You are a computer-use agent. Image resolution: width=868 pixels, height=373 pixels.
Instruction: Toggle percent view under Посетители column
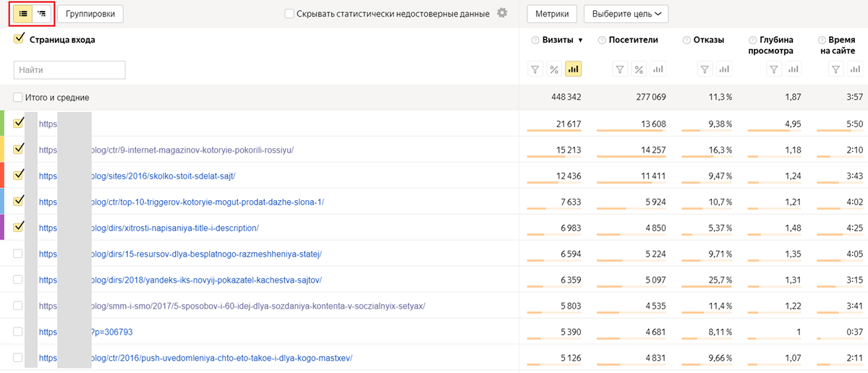pos(639,69)
